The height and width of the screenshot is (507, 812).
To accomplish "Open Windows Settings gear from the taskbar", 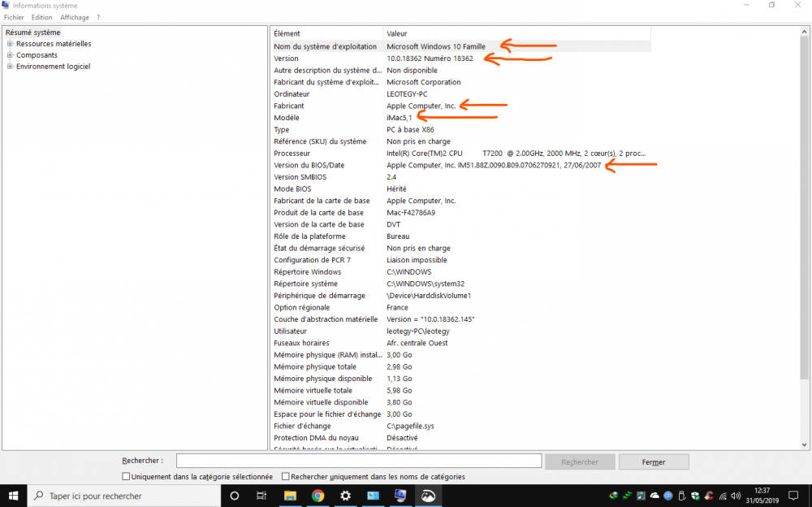I will (x=345, y=496).
